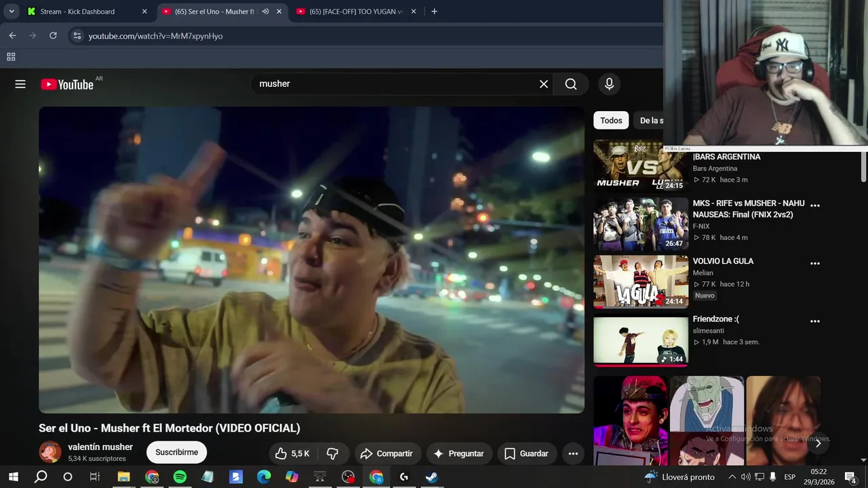Image resolution: width=868 pixels, height=488 pixels.
Task: Open the BARS ARGENTINA Musher VS thumbnail
Action: click(641, 165)
